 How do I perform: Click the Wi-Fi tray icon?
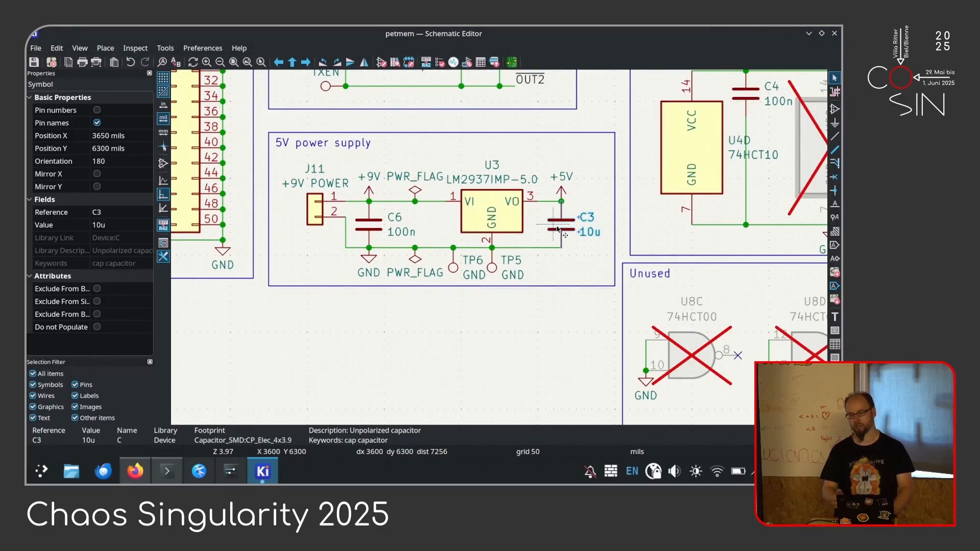tap(717, 471)
